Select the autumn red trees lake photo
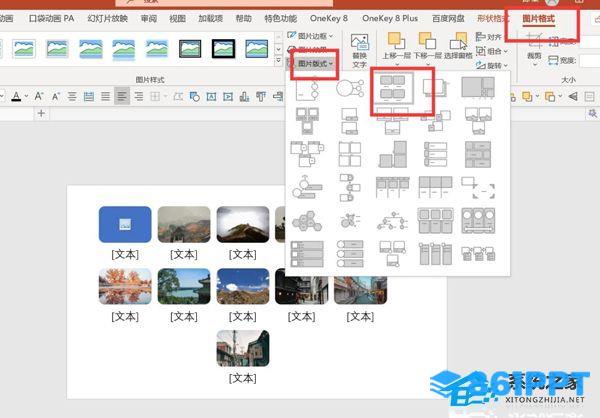Image resolution: width=600 pixels, height=418 pixels. tap(125, 286)
